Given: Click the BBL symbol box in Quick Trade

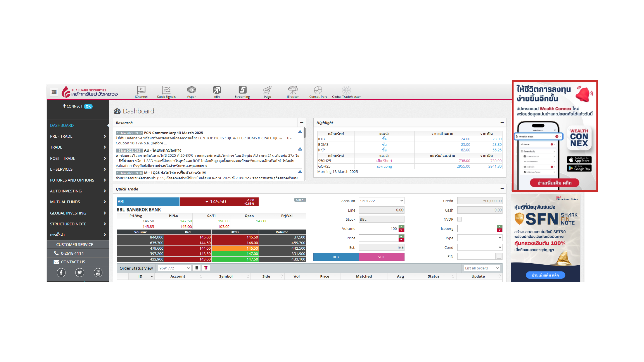Looking at the screenshot, I should tap(148, 202).
